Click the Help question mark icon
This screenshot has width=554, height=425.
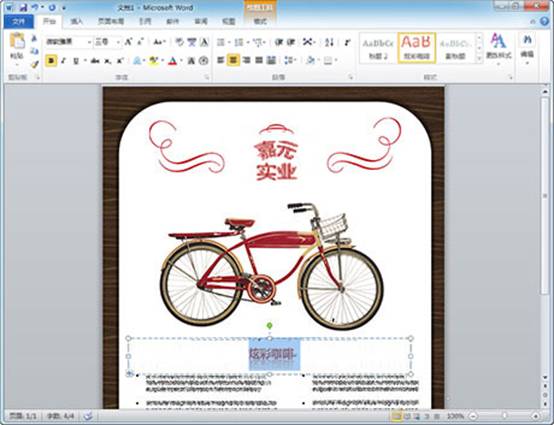(544, 22)
